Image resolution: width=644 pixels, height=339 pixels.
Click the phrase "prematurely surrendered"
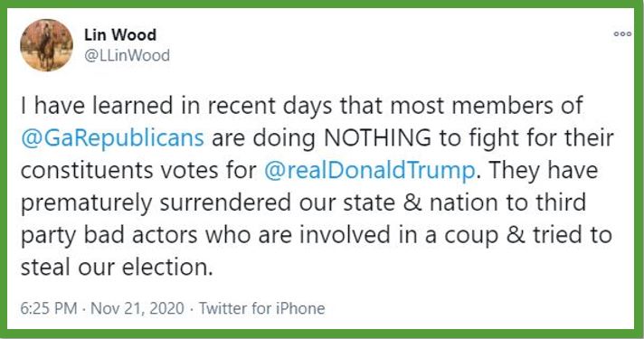[x=156, y=203]
